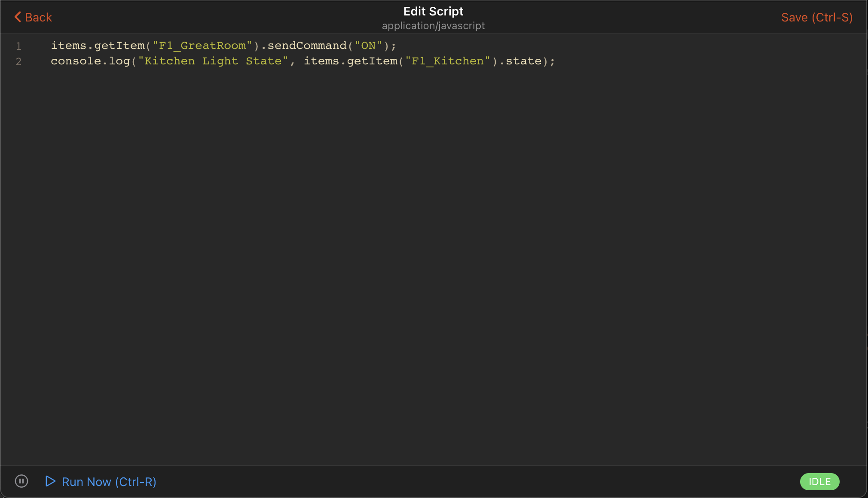Save the script with Save (Ctrl-S)

coord(816,17)
